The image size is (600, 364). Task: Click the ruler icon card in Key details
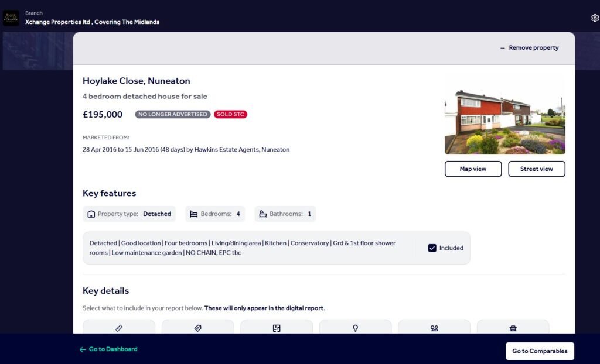click(119, 328)
